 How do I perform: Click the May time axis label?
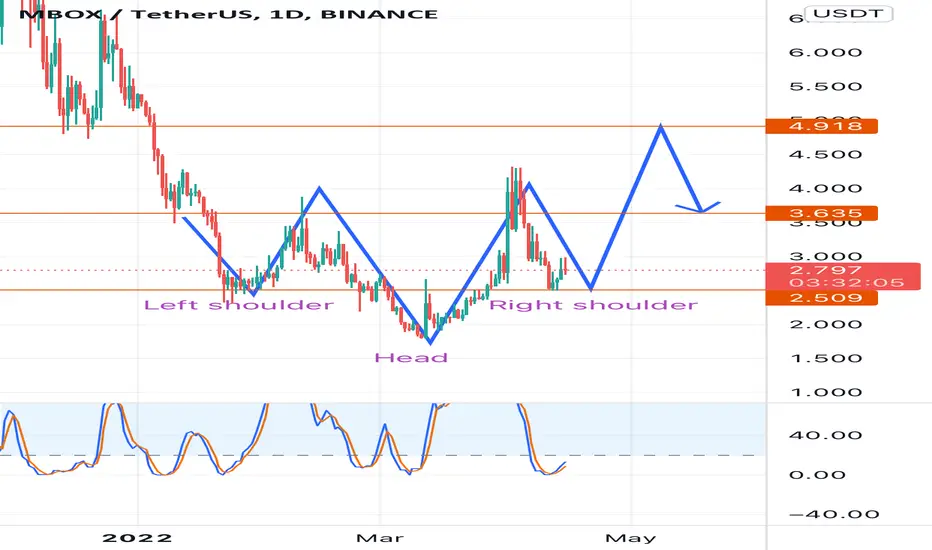click(631, 538)
